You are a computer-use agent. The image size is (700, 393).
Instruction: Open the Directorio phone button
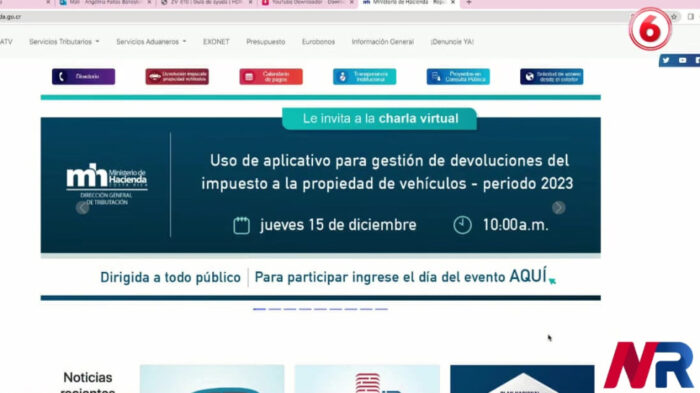point(83,76)
